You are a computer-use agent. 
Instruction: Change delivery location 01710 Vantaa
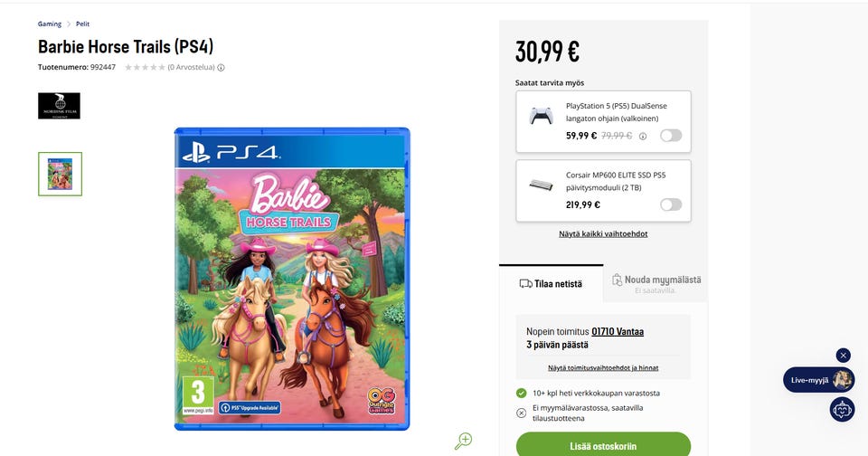[618, 332]
